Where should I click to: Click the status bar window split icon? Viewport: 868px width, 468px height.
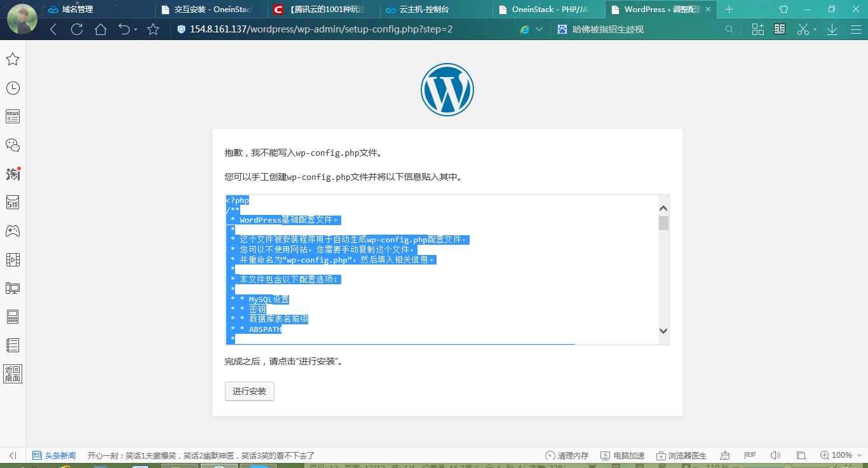click(801, 455)
